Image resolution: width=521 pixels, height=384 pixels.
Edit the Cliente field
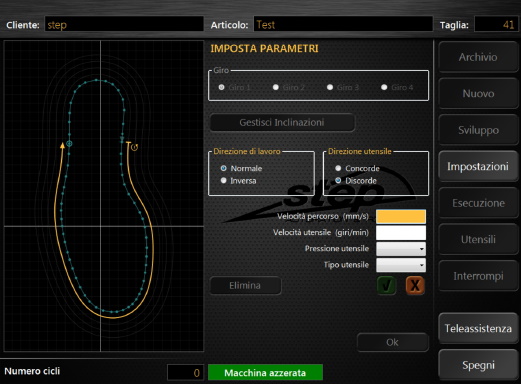[x=124, y=24]
